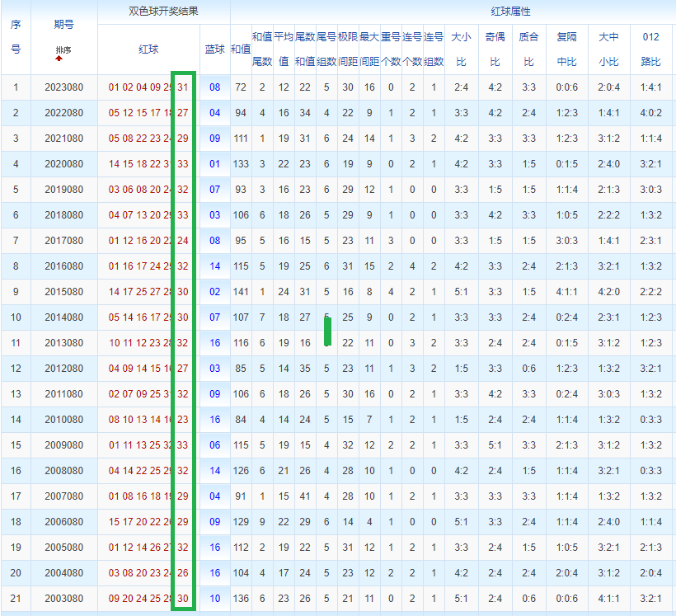This screenshot has width=676, height=616.
Task: Click red ball 31 in issue 2023080
Action: point(183,87)
